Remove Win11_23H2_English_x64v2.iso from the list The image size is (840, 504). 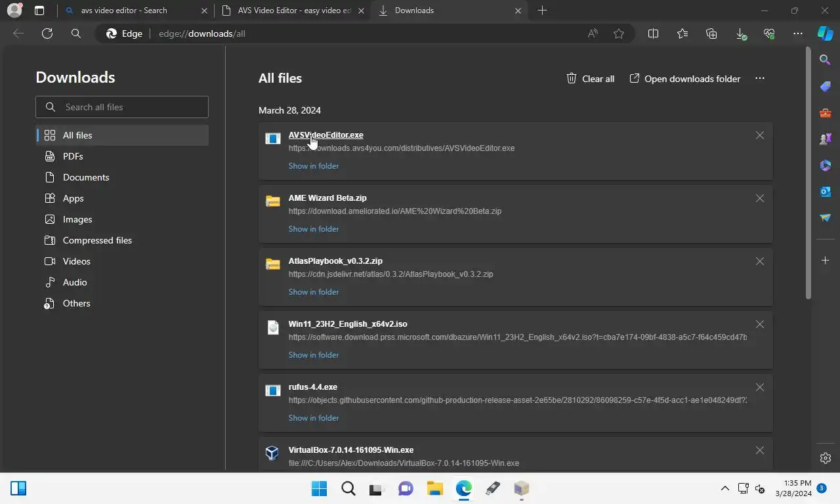pyautogui.click(x=760, y=324)
